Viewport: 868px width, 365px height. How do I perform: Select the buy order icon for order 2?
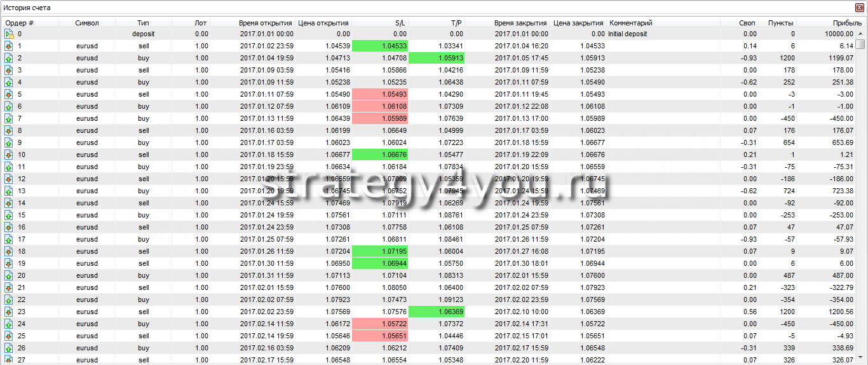9,58
